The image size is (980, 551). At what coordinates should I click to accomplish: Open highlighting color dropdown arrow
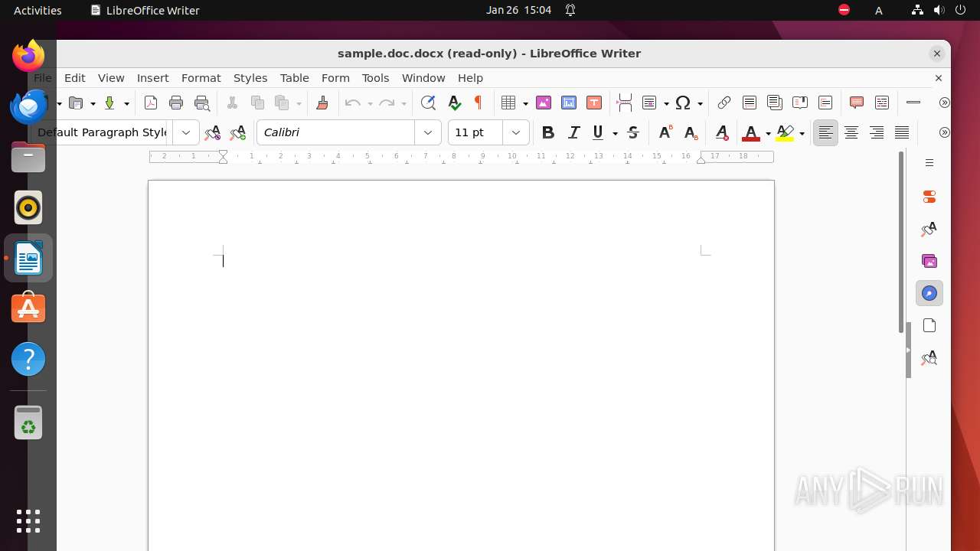pyautogui.click(x=802, y=133)
